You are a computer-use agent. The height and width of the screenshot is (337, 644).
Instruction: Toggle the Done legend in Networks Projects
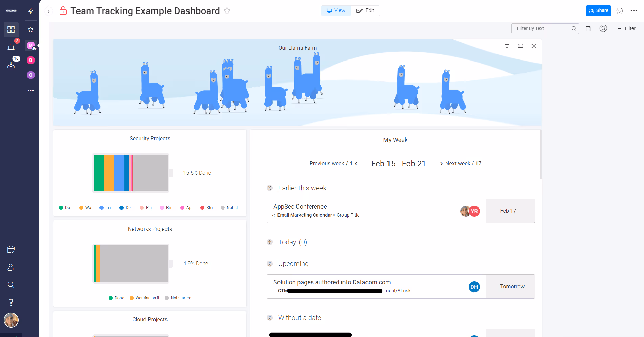tap(116, 298)
